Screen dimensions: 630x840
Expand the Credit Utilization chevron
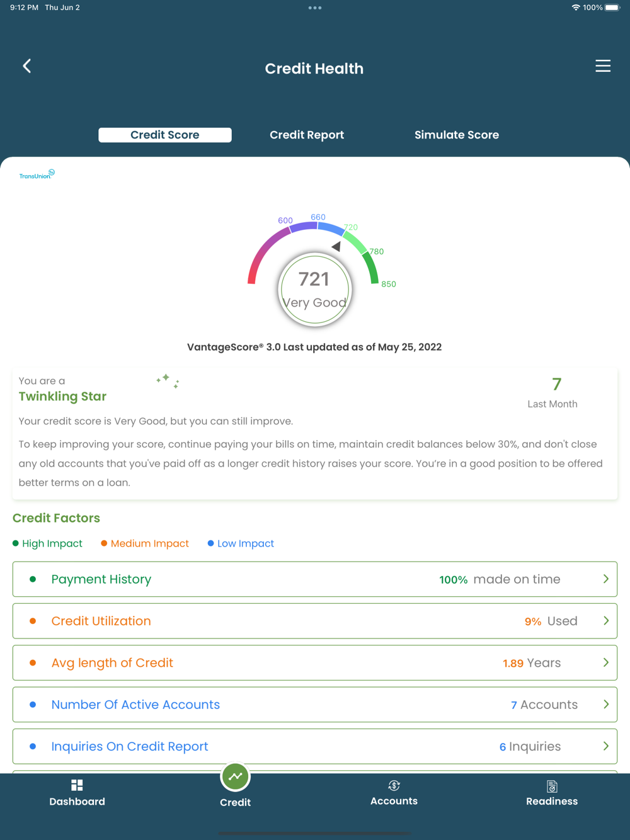(x=606, y=621)
